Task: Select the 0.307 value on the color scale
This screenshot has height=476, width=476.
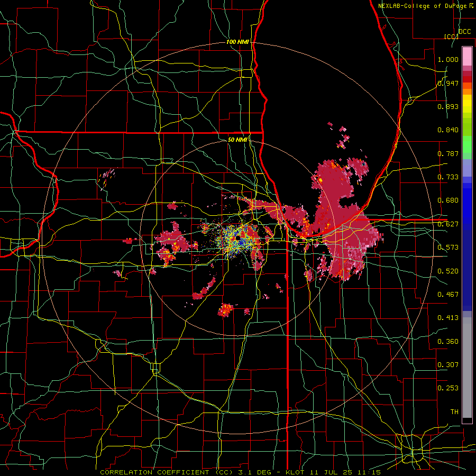Action: [x=448, y=365]
